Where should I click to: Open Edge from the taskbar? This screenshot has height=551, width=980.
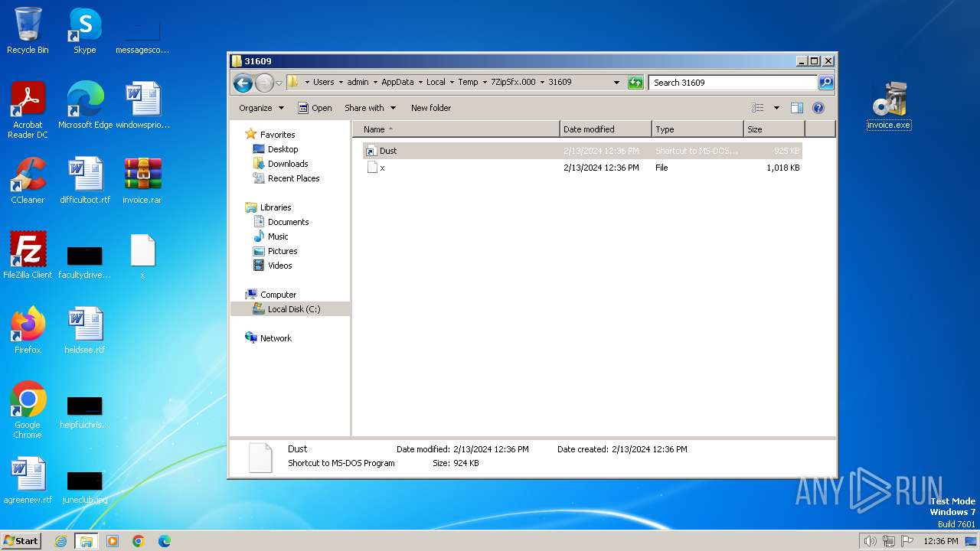point(165,541)
